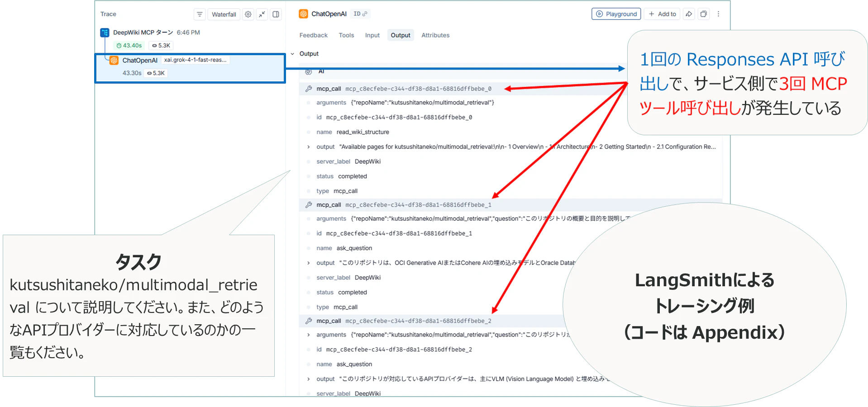Click the orange ChatOpenAI icon in trace tree

(114, 60)
